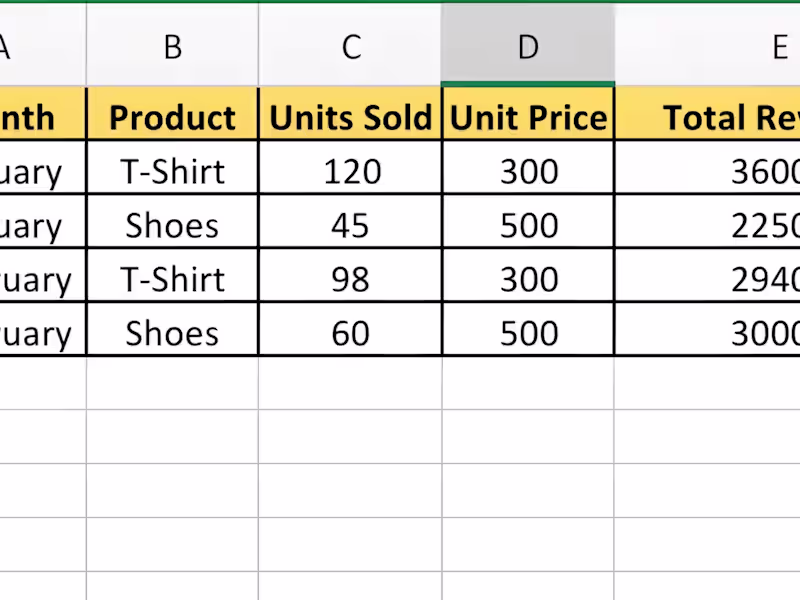
Task: Select the highlighted column D header
Action: point(528,47)
